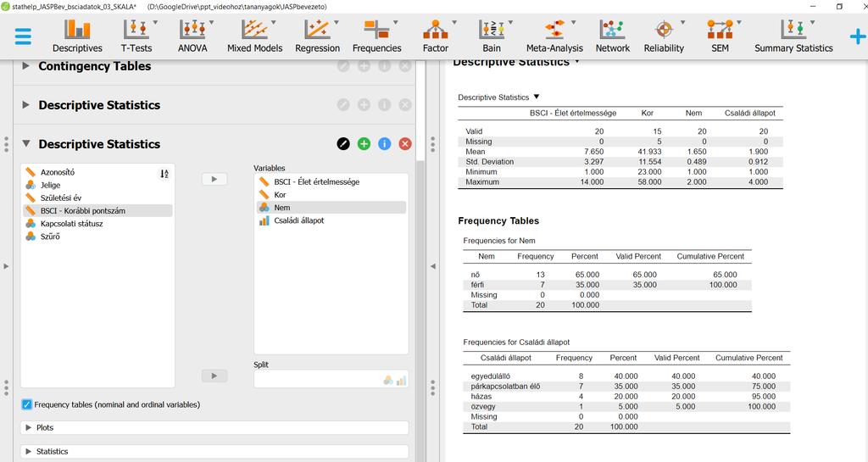Image resolution: width=868 pixels, height=462 pixels.
Task: Remove analysis with red X icon
Action: click(405, 144)
